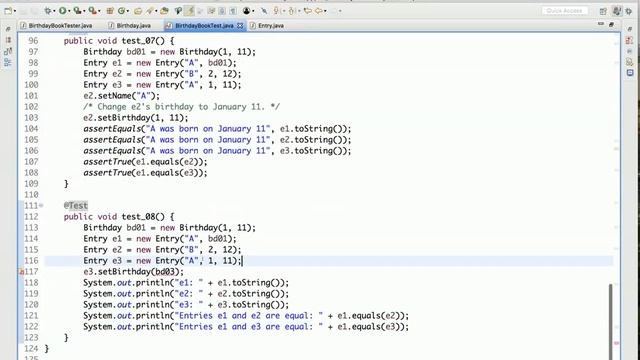Viewport: 640px width, 360px height.
Task: Click the comment about January 11
Action: (x=182, y=107)
